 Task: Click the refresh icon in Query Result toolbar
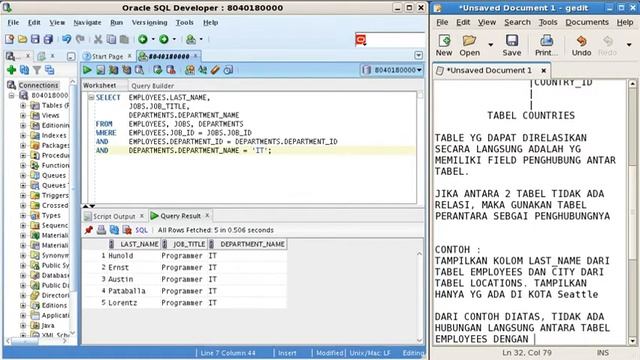coord(114,230)
